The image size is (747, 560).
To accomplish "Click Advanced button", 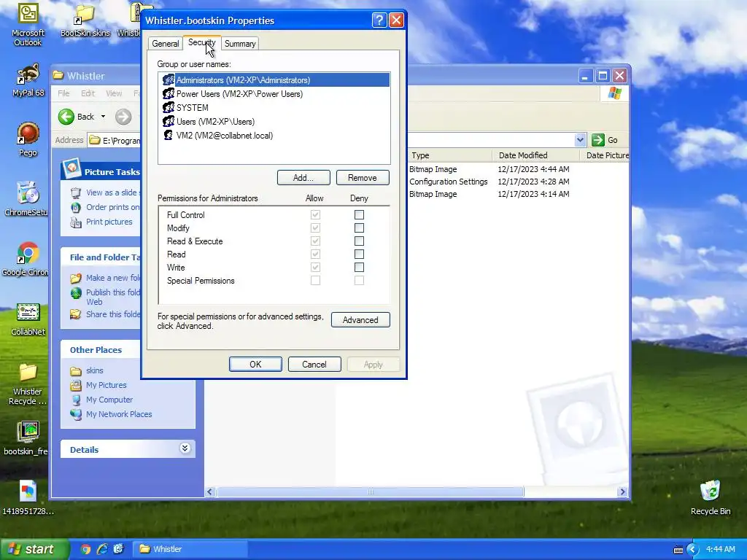I will click(360, 320).
